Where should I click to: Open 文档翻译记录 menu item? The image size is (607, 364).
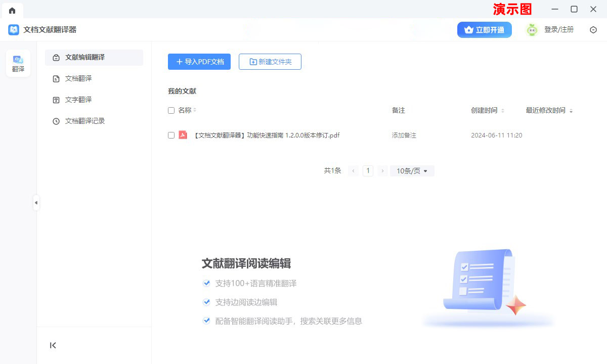click(84, 121)
